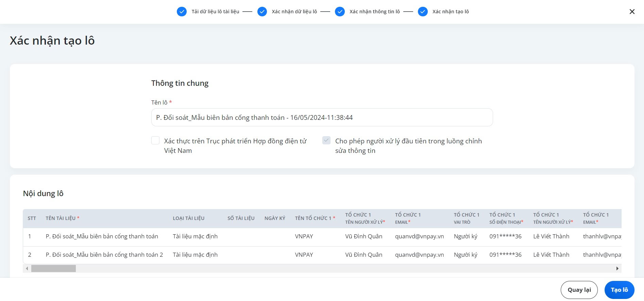The height and width of the screenshot is (301, 644).
Task: Click 'STT' column header
Action: click(x=32, y=218)
